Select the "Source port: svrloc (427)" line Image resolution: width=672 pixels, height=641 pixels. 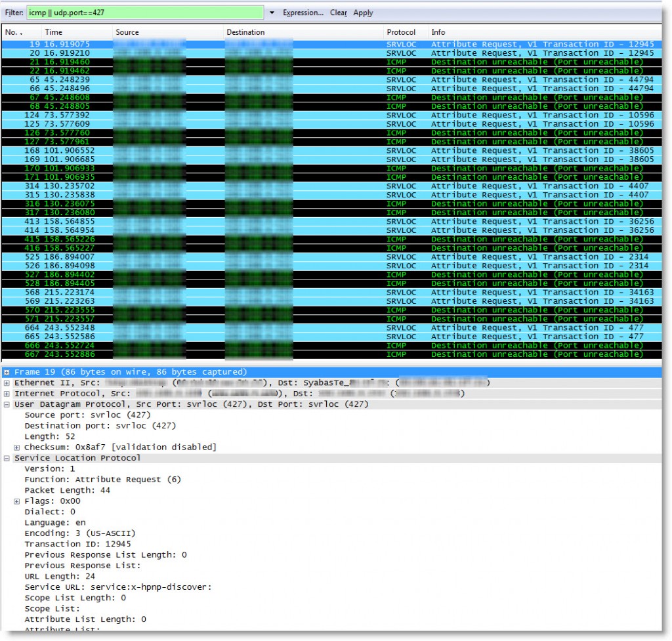(88, 415)
